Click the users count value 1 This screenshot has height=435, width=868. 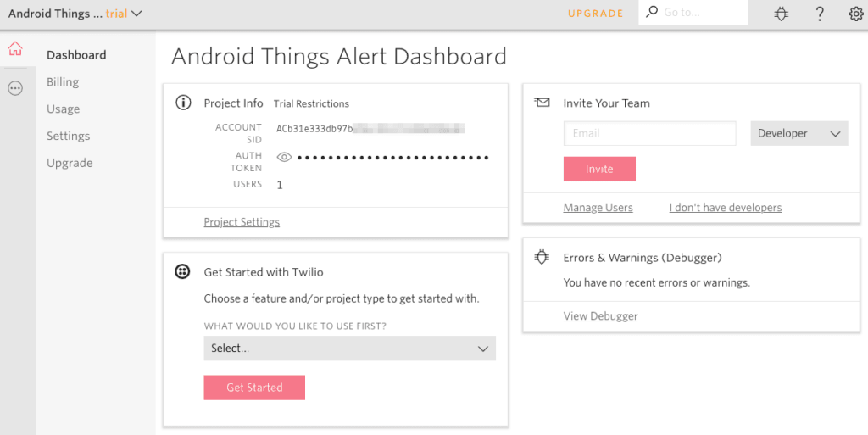pyautogui.click(x=280, y=185)
